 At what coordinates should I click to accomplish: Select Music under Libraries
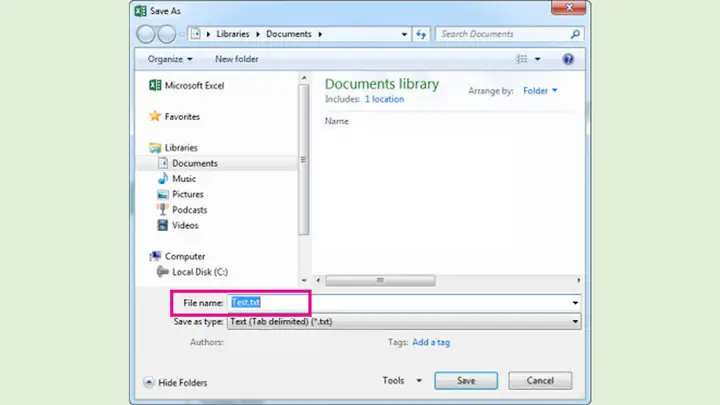pos(184,179)
